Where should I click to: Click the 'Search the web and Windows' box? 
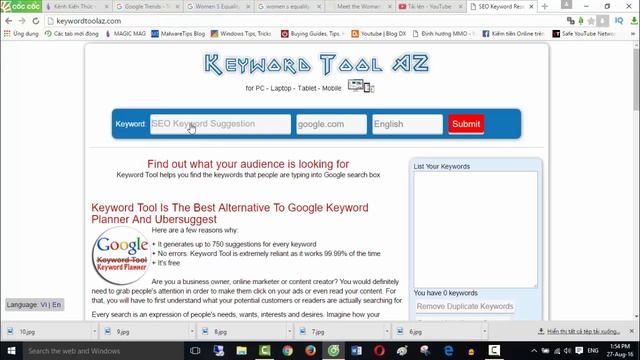click(x=103, y=351)
